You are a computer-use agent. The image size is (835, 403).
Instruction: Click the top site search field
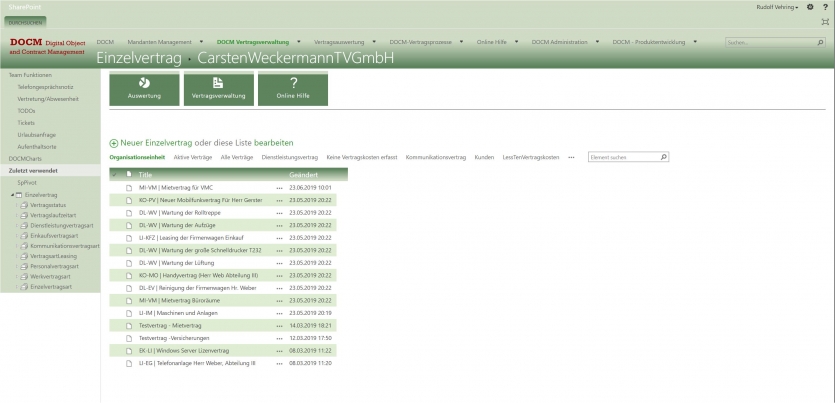[x=771, y=42]
